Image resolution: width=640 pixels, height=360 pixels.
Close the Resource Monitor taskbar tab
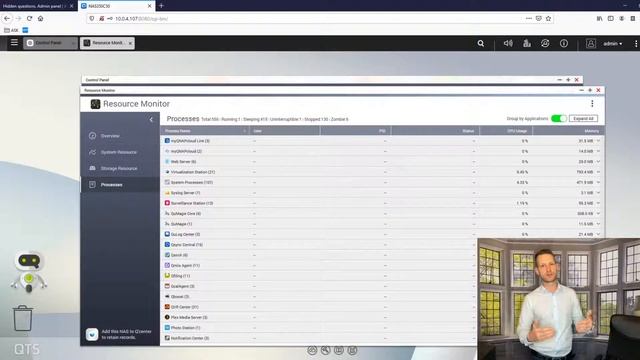pos(130,43)
